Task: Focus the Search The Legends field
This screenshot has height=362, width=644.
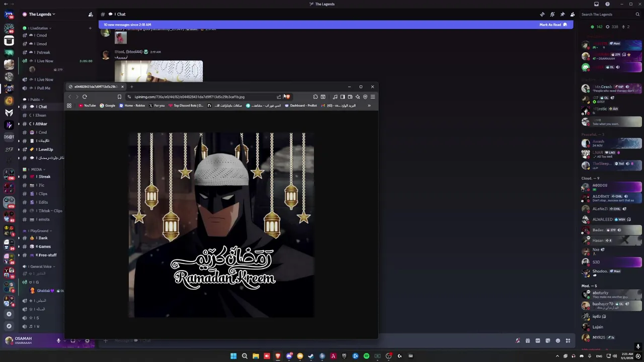Action: coord(610,14)
